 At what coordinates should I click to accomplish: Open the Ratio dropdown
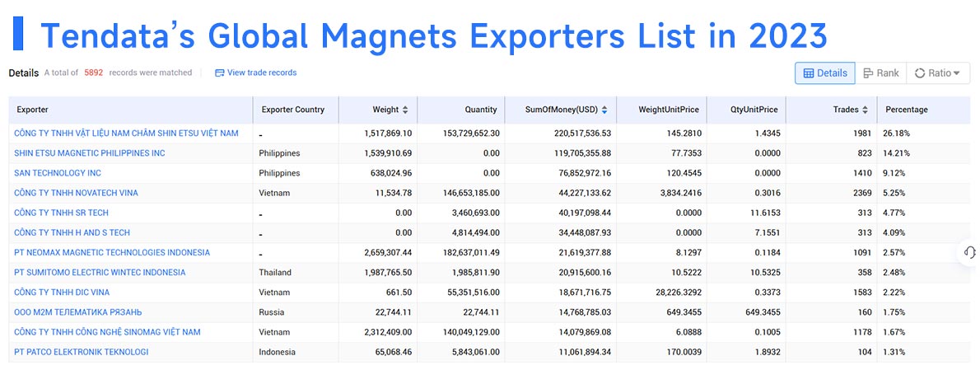[x=937, y=73]
